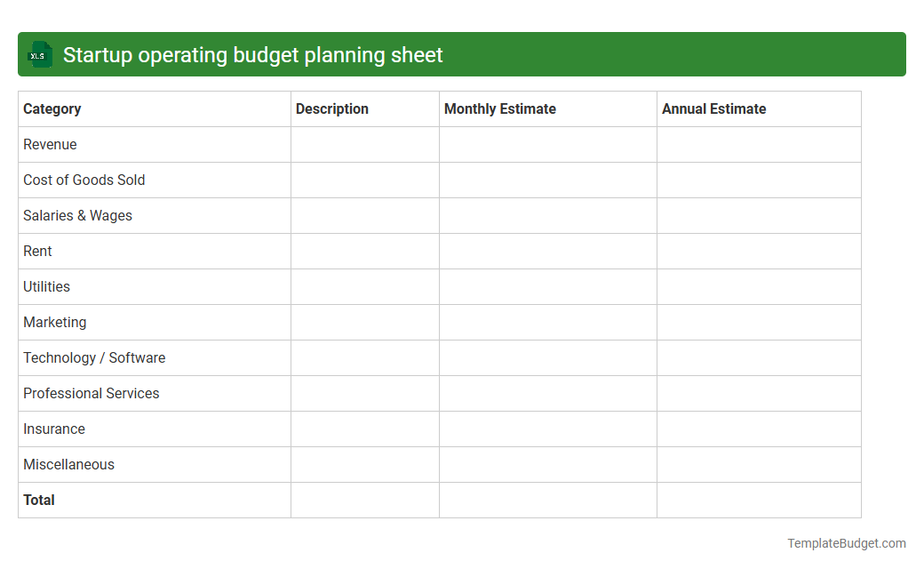Click the Category column header

click(52, 108)
